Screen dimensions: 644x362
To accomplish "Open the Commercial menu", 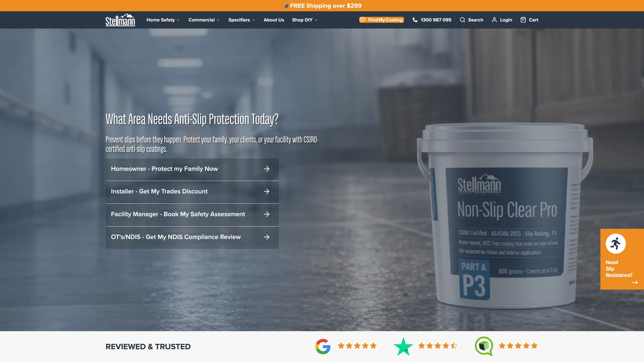I will (204, 20).
